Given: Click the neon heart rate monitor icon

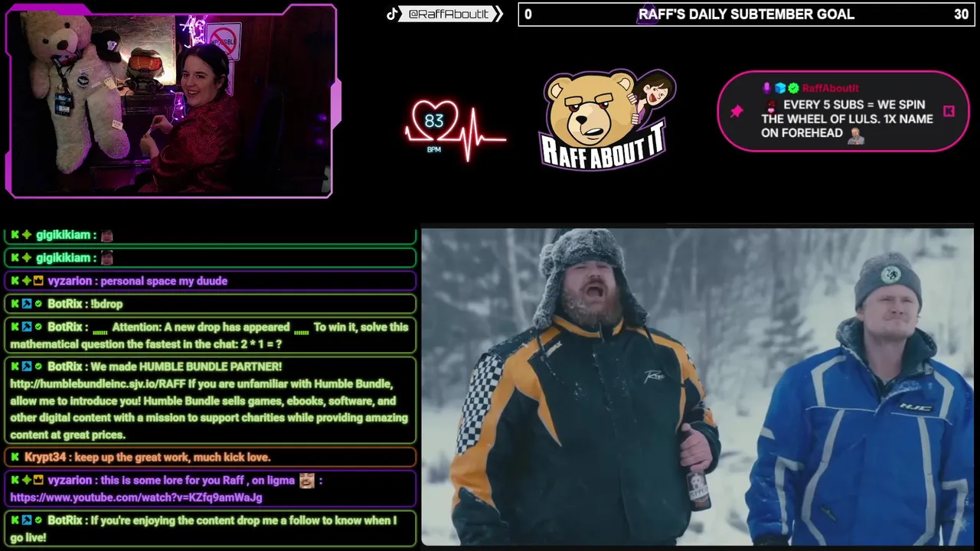Looking at the screenshot, I should [x=455, y=130].
